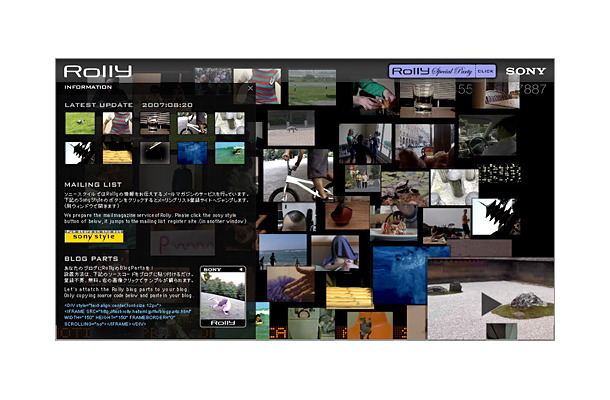Open the green-sleeved hands mosaic photo
Image resolution: width=610 pixels, height=400 pixels.
(x=373, y=95)
